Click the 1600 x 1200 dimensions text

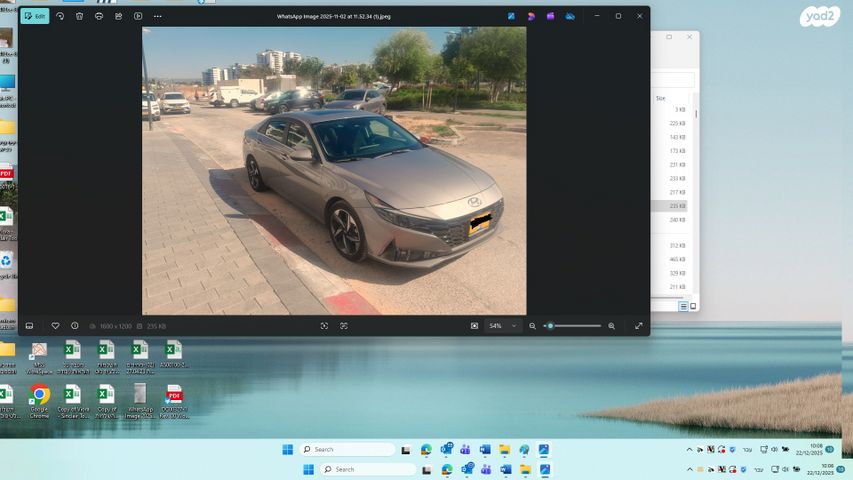pos(115,327)
